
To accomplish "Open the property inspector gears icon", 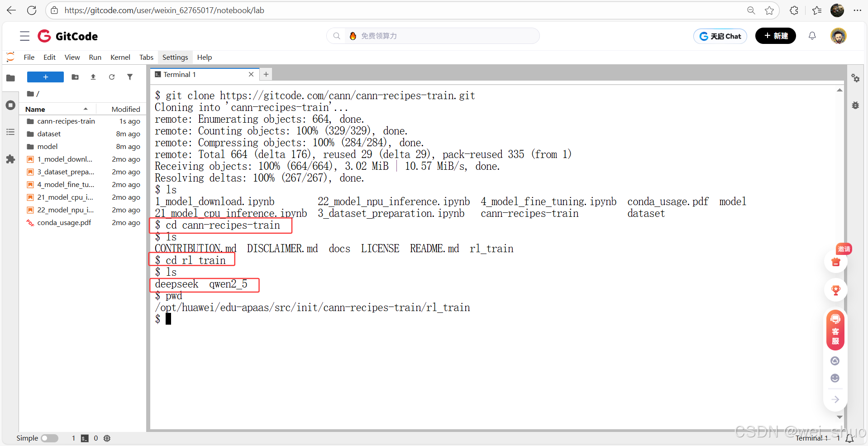I will click(855, 78).
